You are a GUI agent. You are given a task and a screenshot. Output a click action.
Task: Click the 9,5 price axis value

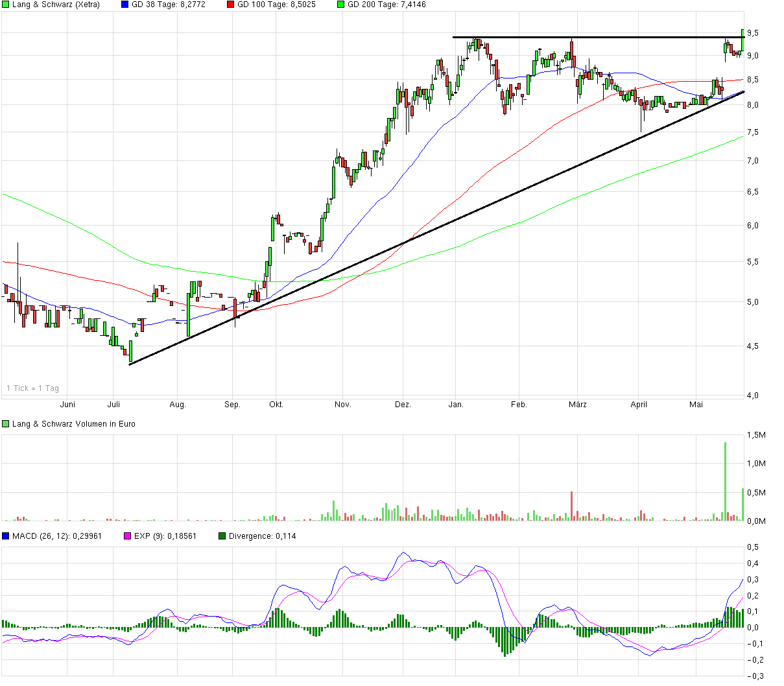point(753,32)
